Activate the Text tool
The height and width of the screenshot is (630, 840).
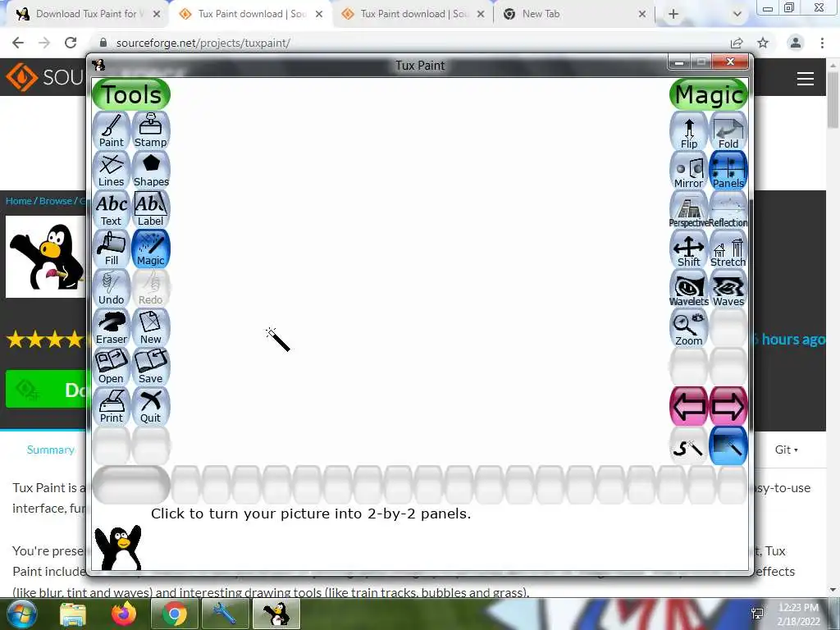[112, 209]
